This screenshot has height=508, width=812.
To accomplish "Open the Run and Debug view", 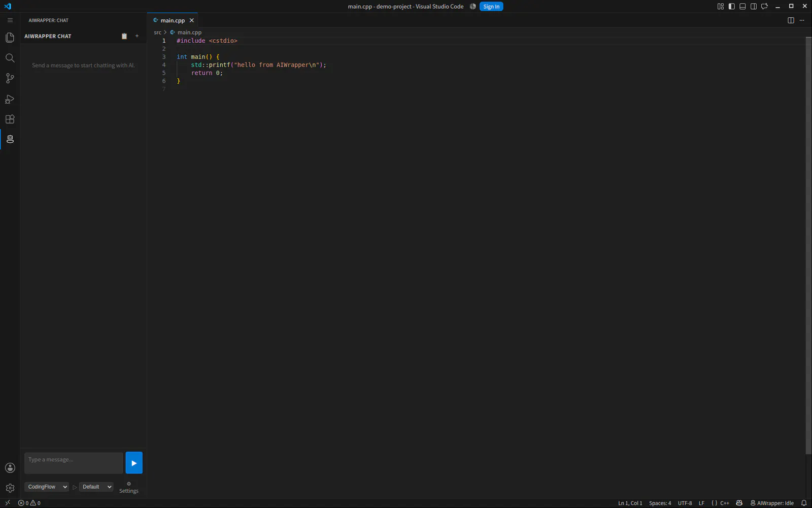I will pyautogui.click(x=10, y=99).
